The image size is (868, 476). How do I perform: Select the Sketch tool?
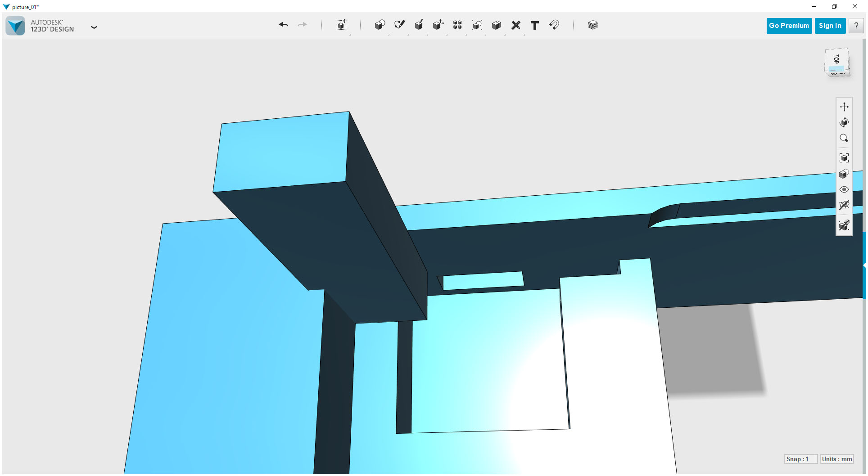point(399,25)
